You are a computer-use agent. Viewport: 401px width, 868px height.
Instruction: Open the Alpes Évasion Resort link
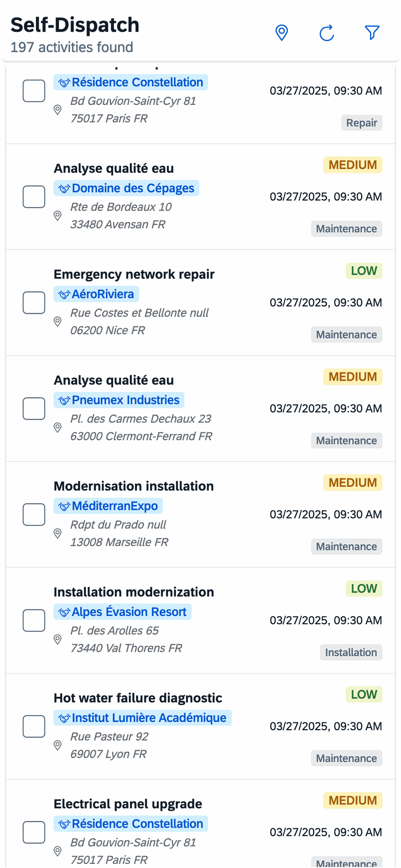[128, 612]
